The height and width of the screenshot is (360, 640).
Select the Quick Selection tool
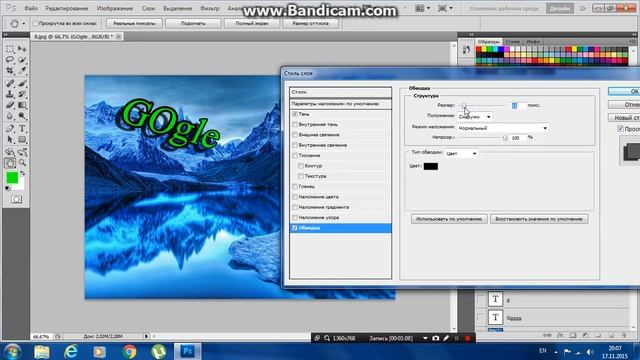coord(22,60)
